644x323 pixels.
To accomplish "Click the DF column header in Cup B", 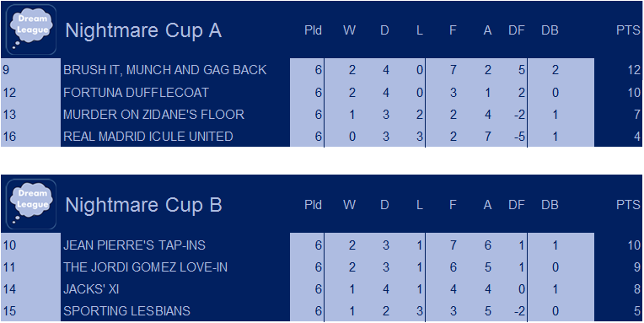I will pyautogui.click(x=517, y=205).
